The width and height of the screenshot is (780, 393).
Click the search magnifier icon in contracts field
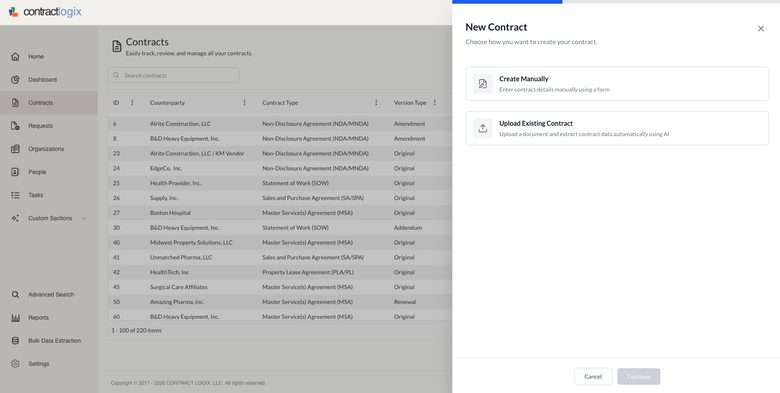click(116, 75)
